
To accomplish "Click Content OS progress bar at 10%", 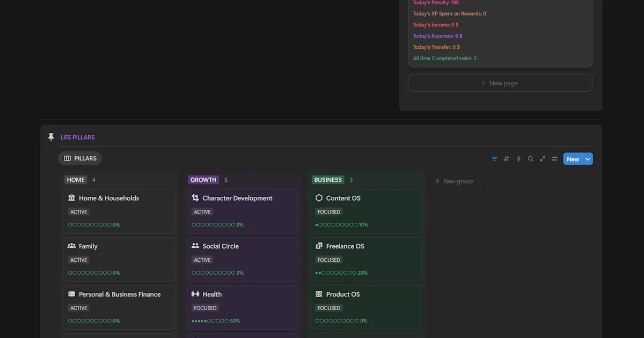I will tap(341, 225).
